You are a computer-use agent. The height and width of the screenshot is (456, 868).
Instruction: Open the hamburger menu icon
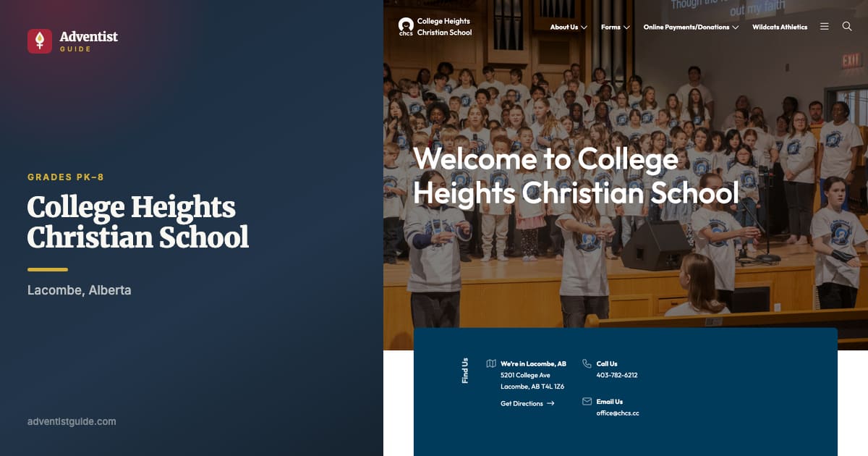tap(825, 26)
